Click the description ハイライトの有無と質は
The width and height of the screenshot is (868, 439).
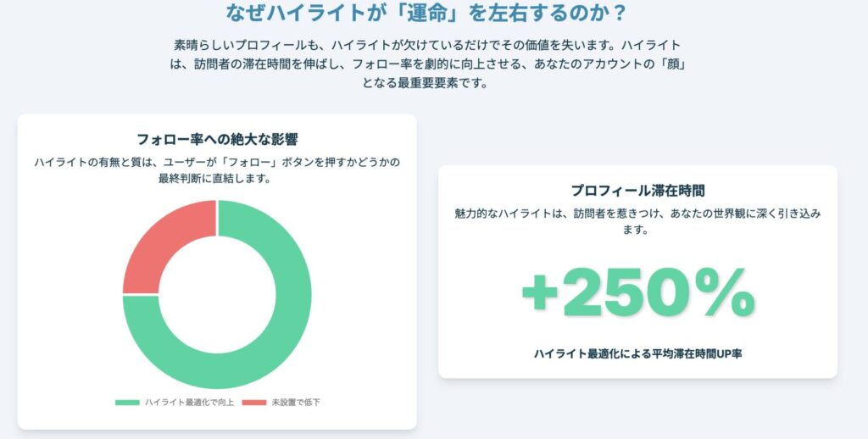click(217, 170)
